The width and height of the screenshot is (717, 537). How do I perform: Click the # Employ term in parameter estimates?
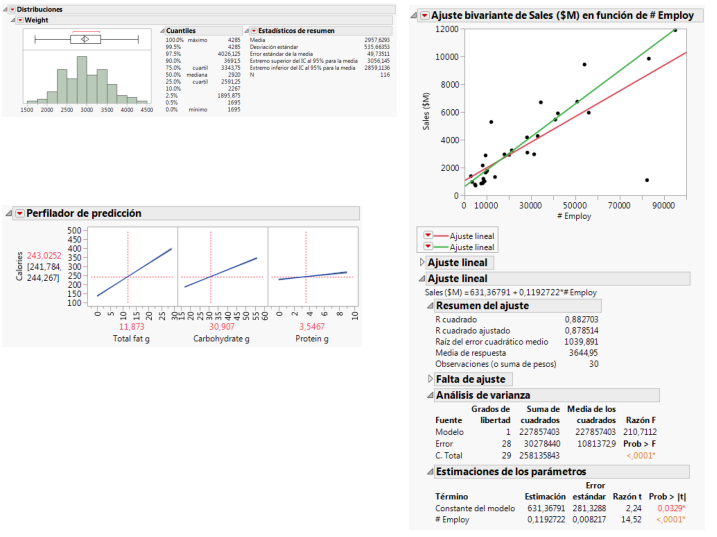pyautogui.click(x=452, y=519)
